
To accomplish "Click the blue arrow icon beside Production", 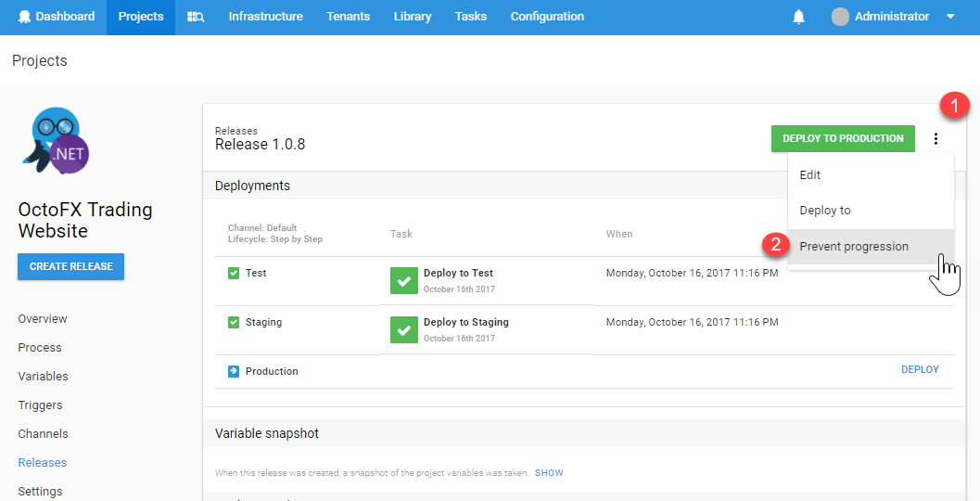I will pos(234,371).
